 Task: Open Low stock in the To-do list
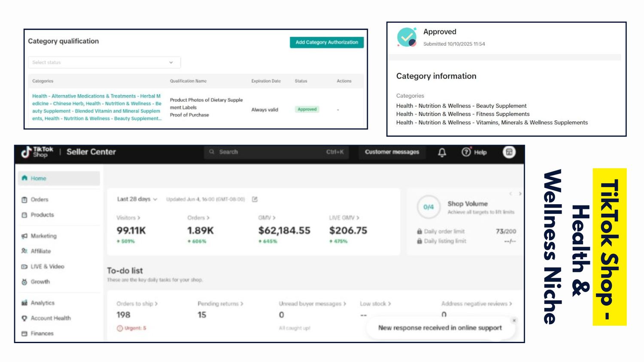(375, 304)
